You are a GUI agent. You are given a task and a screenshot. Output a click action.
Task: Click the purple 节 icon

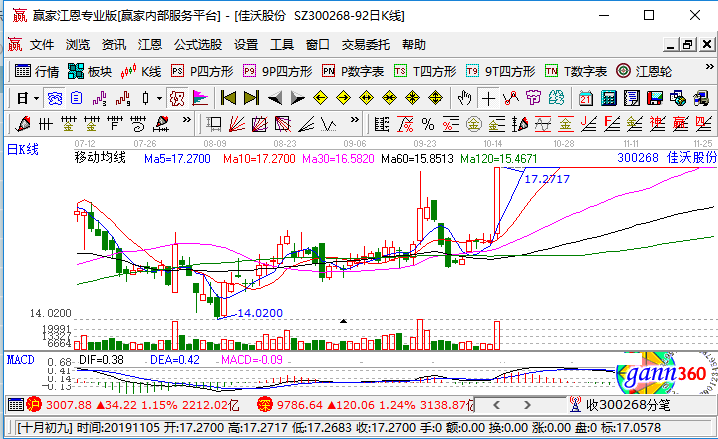(533, 98)
